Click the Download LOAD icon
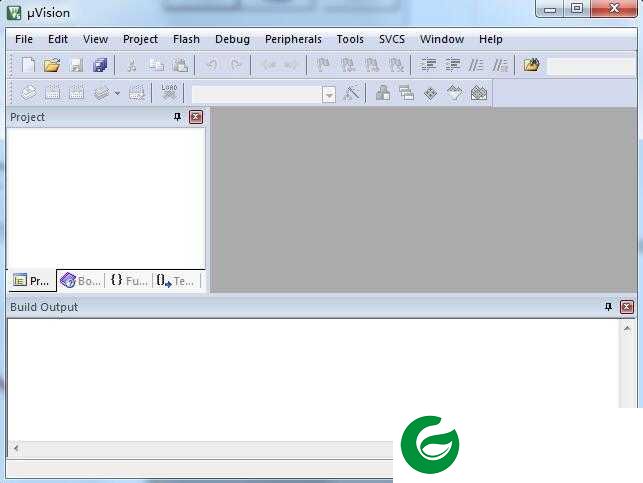 (169, 93)
